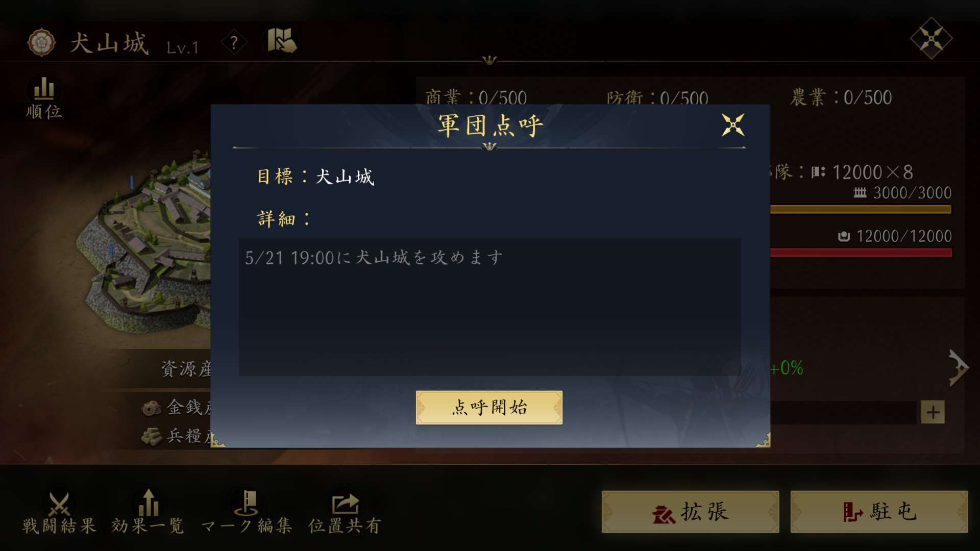Screen dimensions: 980x551
Task: Start roll call with 点呼開始 button
Action: coord(489,407)
